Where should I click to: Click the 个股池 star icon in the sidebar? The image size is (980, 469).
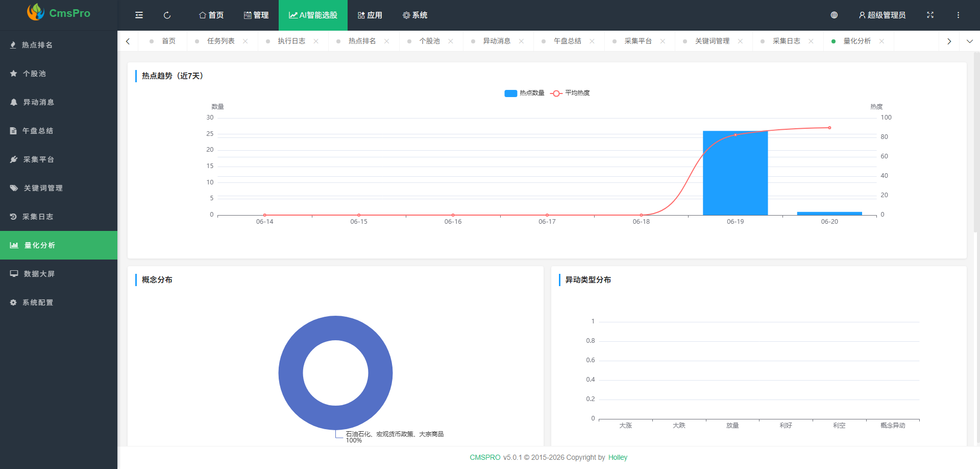pos(14,74)
